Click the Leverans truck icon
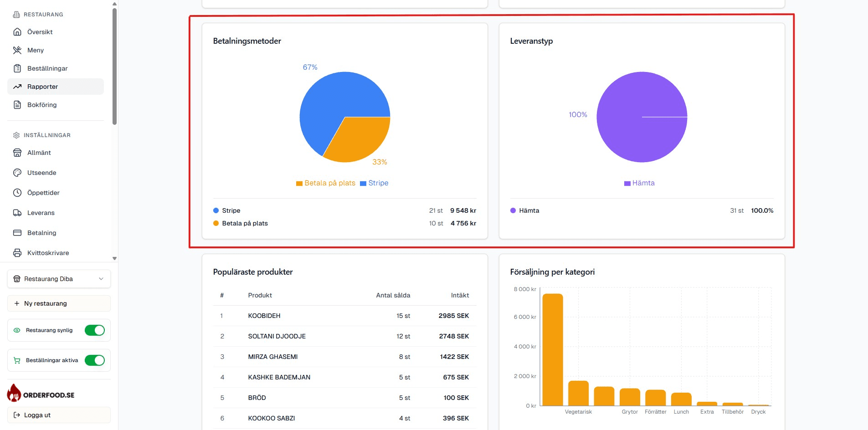Image resolution: width=868 pixels, height=430 pixels. pyautogui.click(x=17, y=213)
